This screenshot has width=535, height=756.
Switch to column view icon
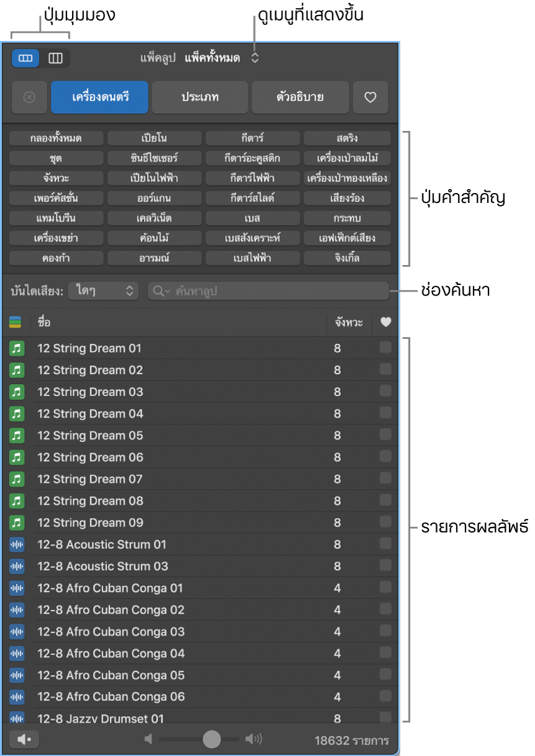[56, 58]
